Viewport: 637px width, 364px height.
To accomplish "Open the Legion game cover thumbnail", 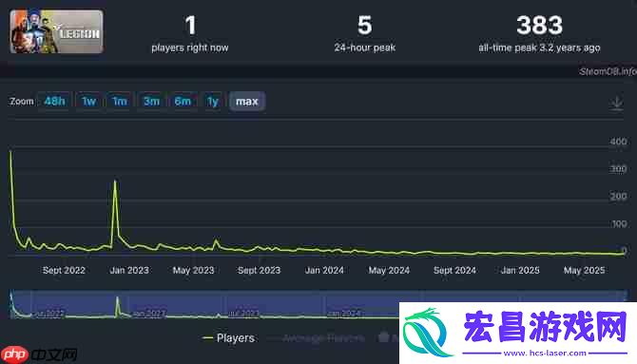I will [x=56, y=31].
